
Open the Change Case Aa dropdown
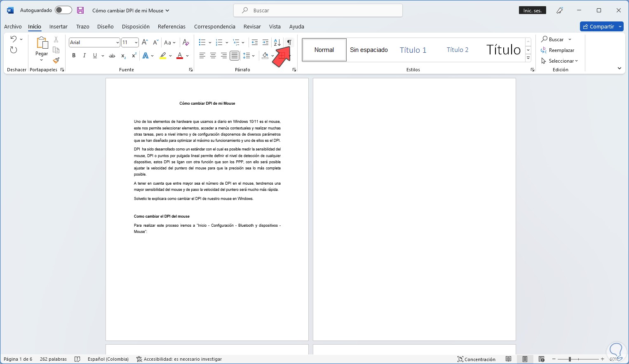(x=169, y=42)
